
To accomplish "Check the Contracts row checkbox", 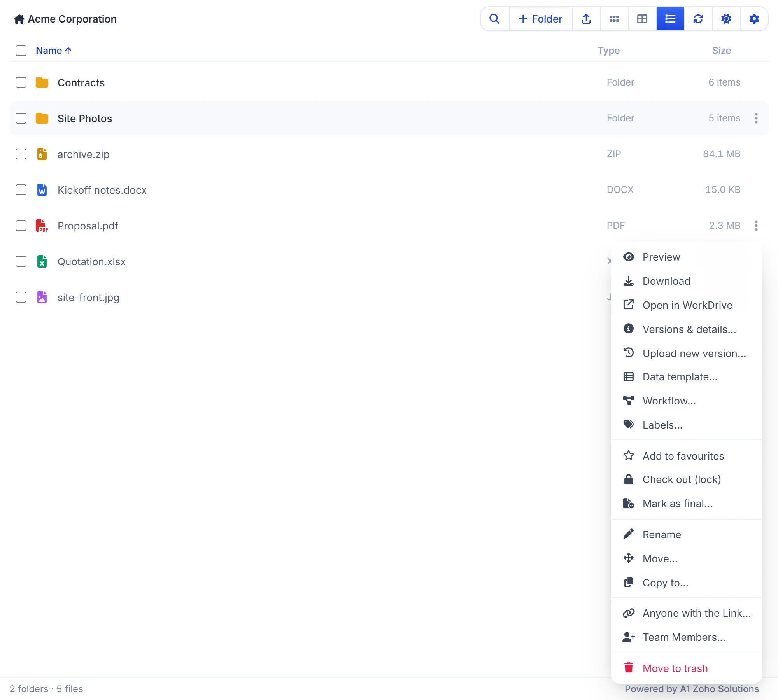I will (x=21, y=82).
